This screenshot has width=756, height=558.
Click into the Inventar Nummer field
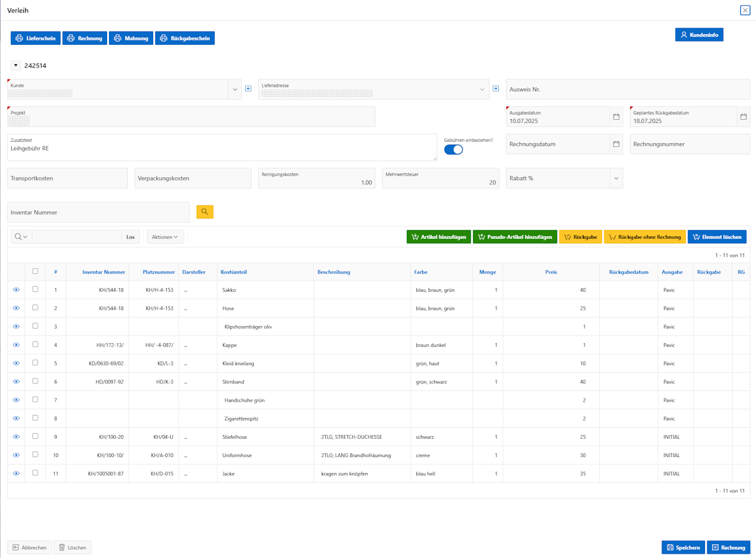98,212
